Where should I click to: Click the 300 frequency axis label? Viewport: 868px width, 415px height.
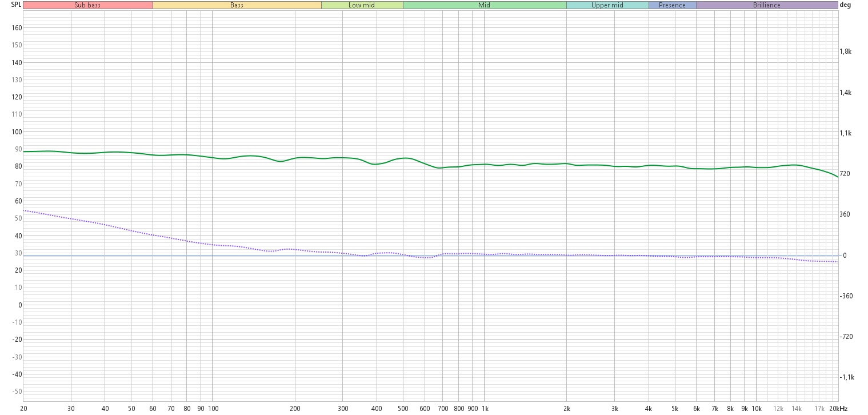[342, 409]
